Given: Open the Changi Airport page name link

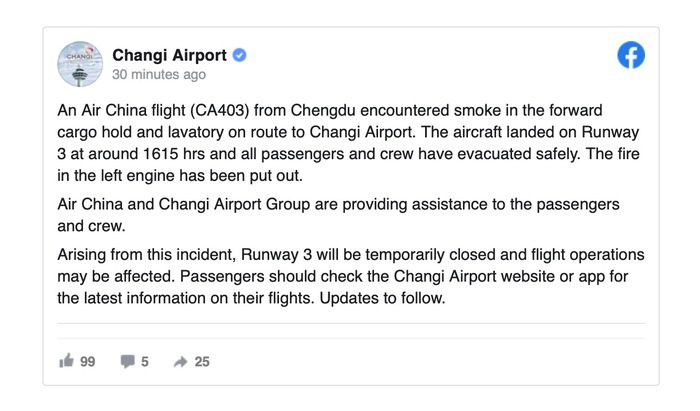Looking at the screenshot, I should point(169,54).
